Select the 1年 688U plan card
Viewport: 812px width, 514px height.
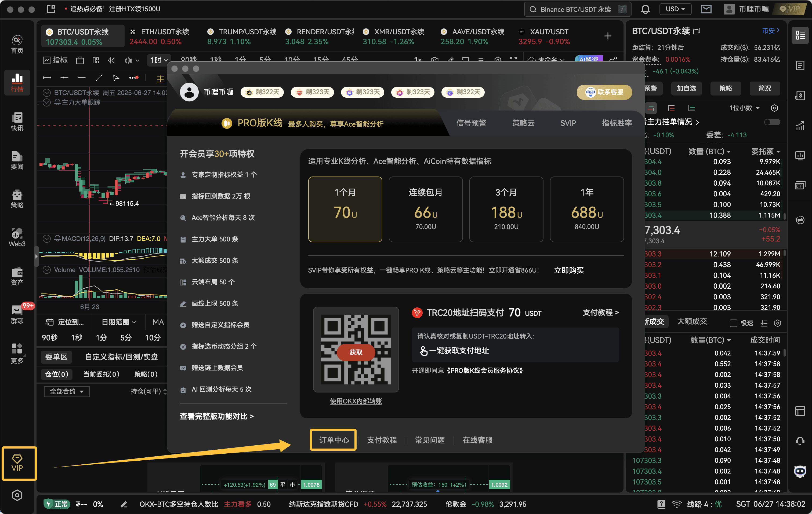tap(587, 209)
